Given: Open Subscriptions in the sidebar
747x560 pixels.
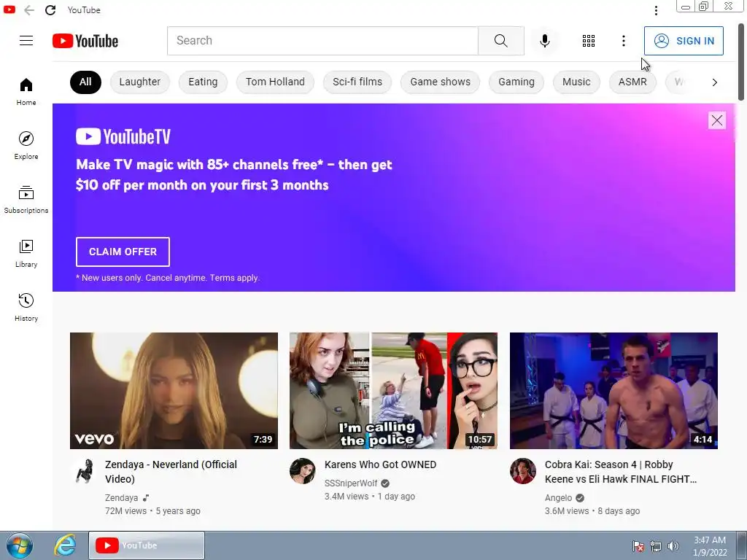Looking at the screenshot, I should (26, 200).
